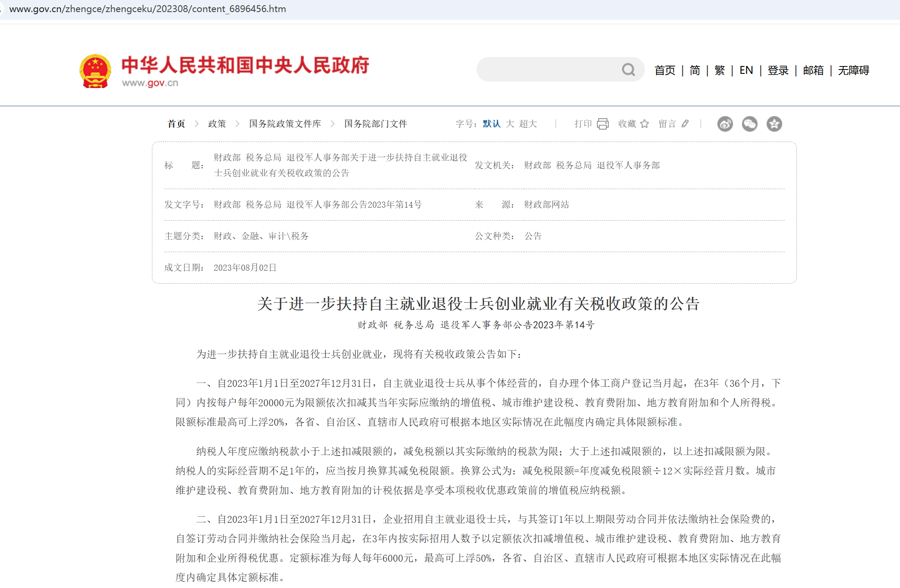The image size is (900, 588).
Task: Click the star share icon after WeChat
Action: click(x=774, y=124)
